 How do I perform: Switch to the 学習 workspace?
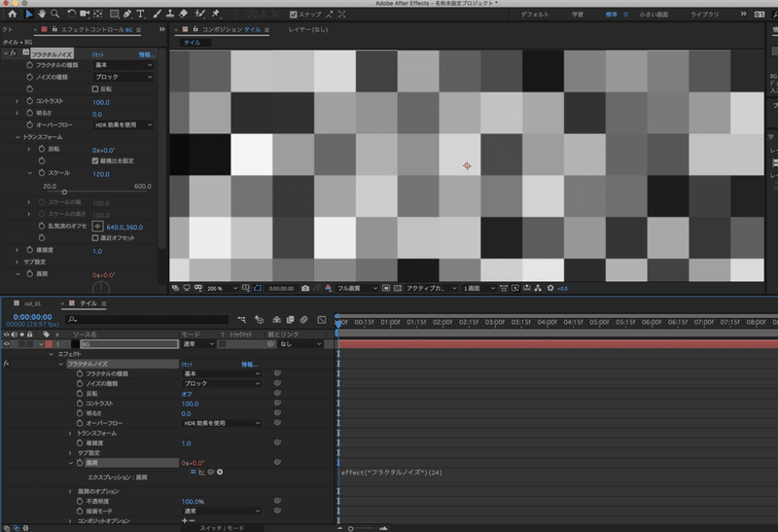point(578,15)
